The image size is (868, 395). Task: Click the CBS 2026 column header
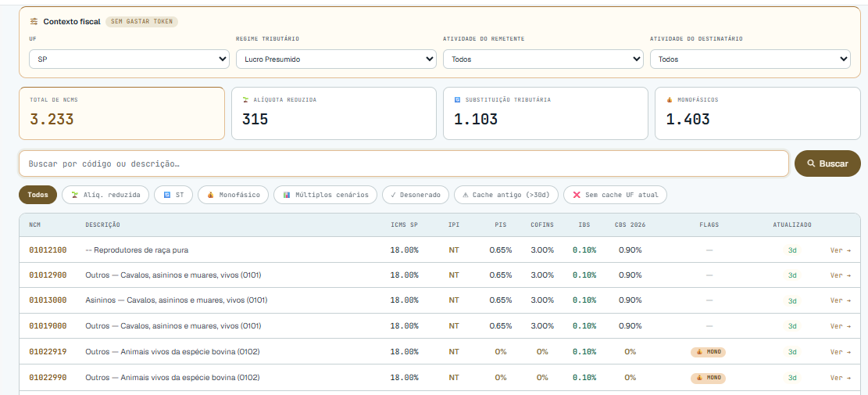[630, 225]
